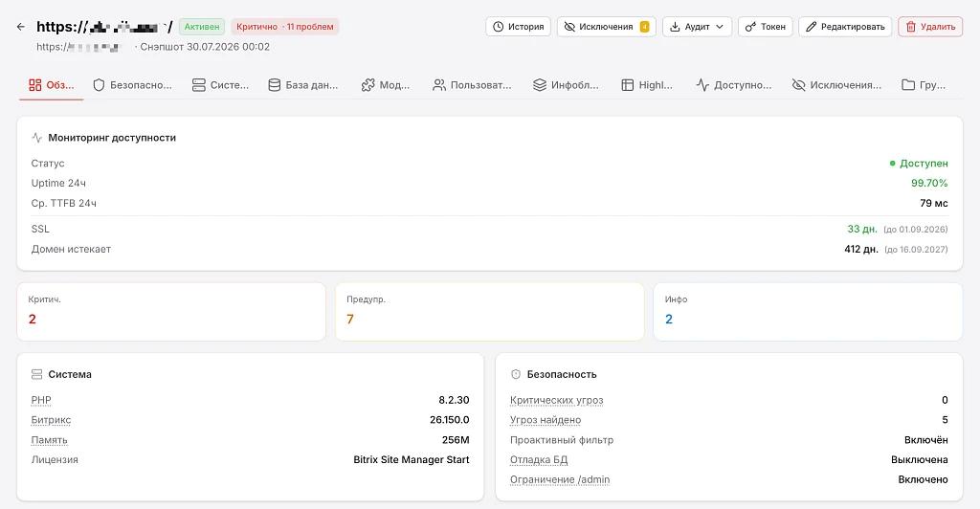Open the Инфобл... tab
The image size is (980, 509).
point(566,85)
